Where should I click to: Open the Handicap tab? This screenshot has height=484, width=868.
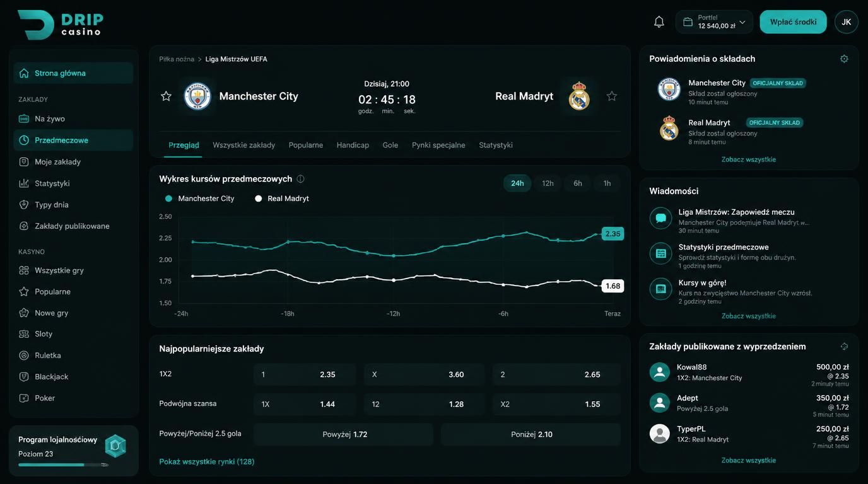click(x=353, y=145)
